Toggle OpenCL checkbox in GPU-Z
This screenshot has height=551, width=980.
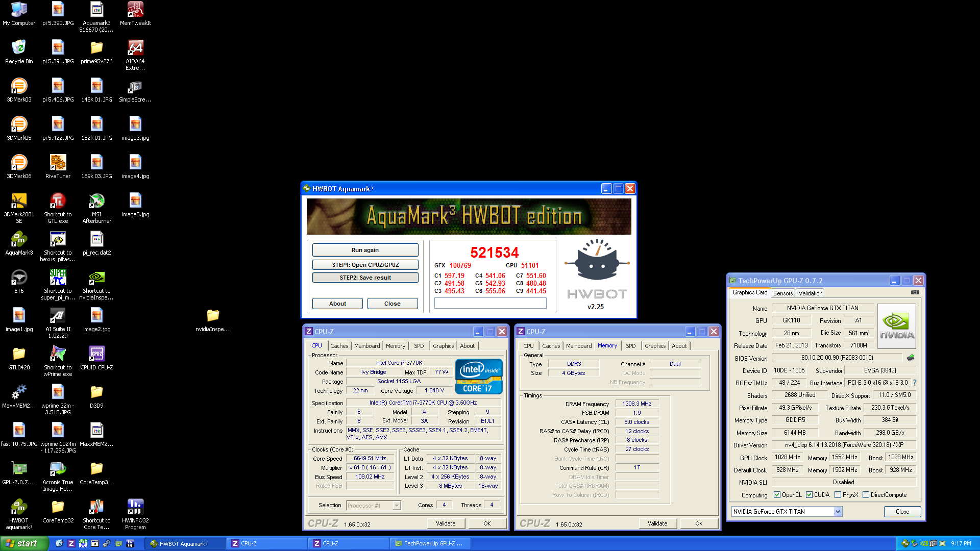[777, 494]
